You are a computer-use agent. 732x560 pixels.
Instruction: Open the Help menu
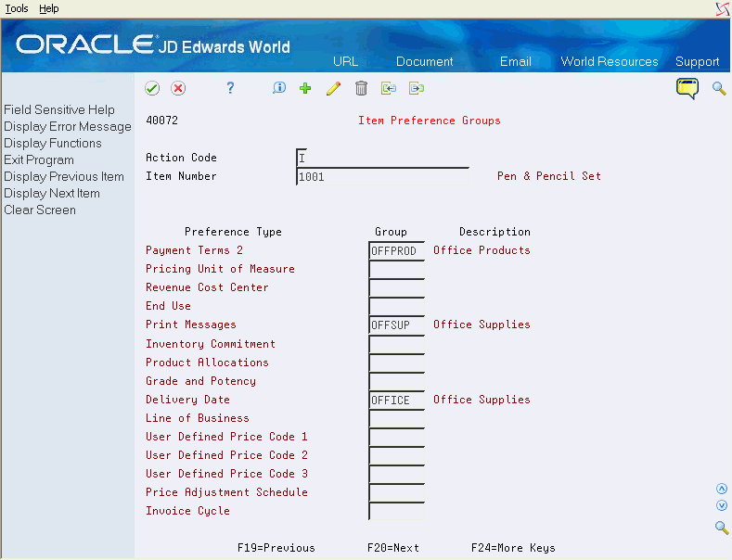pyautogui.click(x=48, y=8)
